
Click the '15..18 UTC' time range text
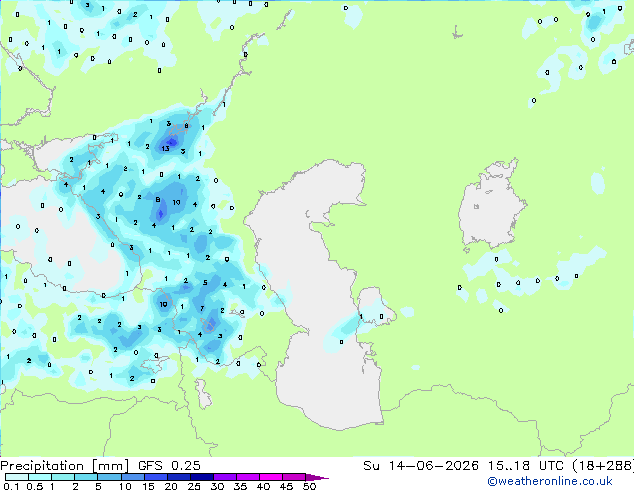(x=525, y=466)
